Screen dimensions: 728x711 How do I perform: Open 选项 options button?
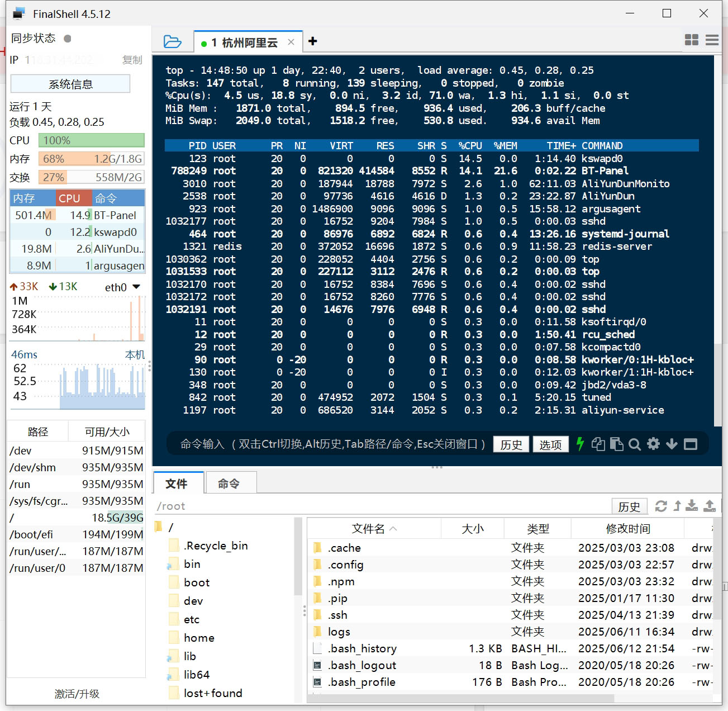[x=550, y=444]
